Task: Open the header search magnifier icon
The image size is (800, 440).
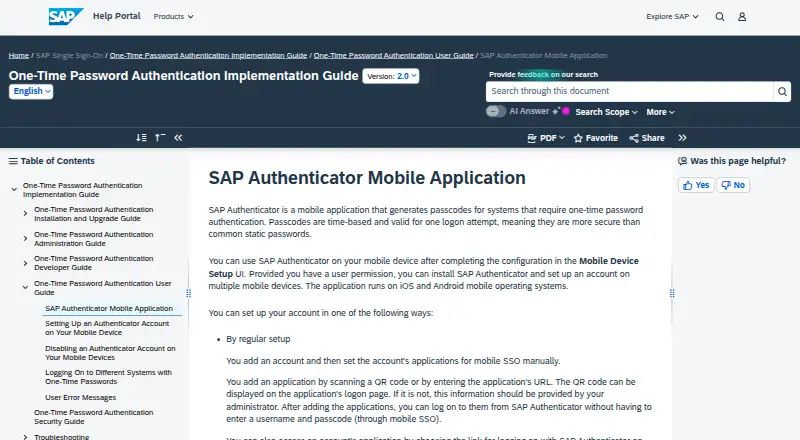Action: click(720, 17)
